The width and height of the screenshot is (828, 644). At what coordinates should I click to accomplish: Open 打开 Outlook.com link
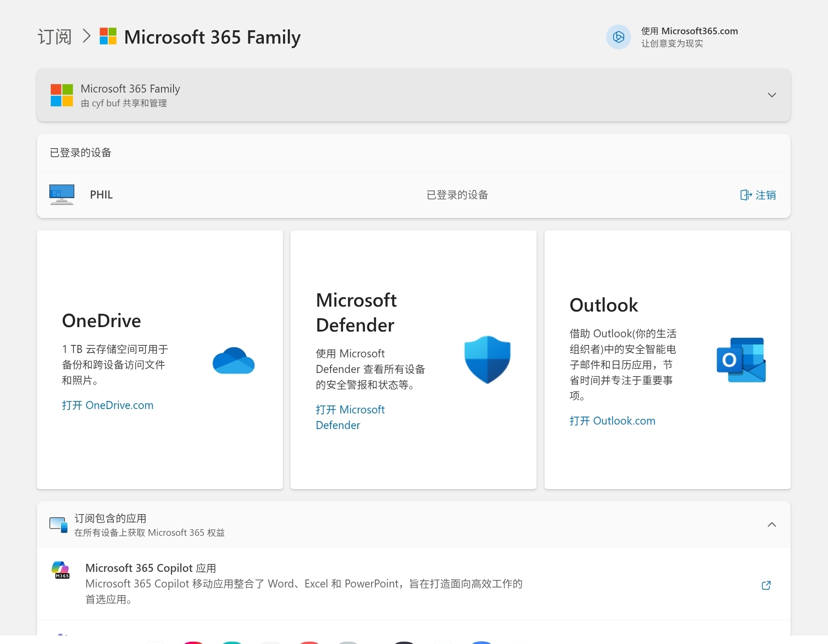click(x=612, y=421)
